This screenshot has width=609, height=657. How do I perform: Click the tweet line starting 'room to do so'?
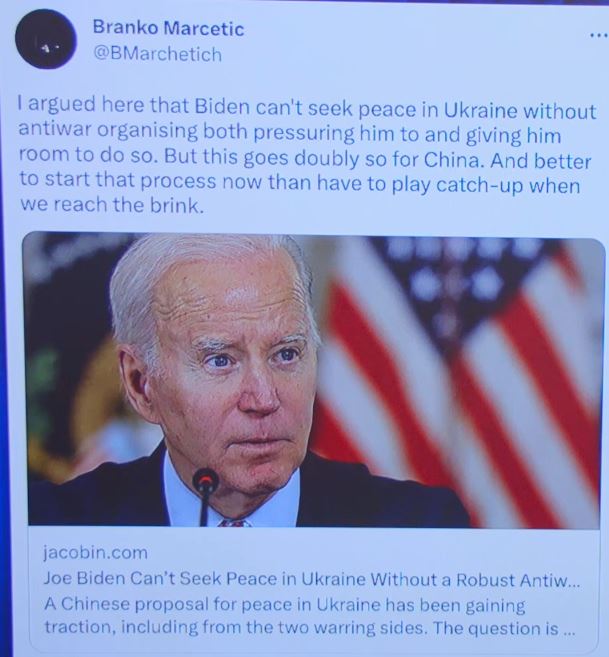[x=305, y=158]
